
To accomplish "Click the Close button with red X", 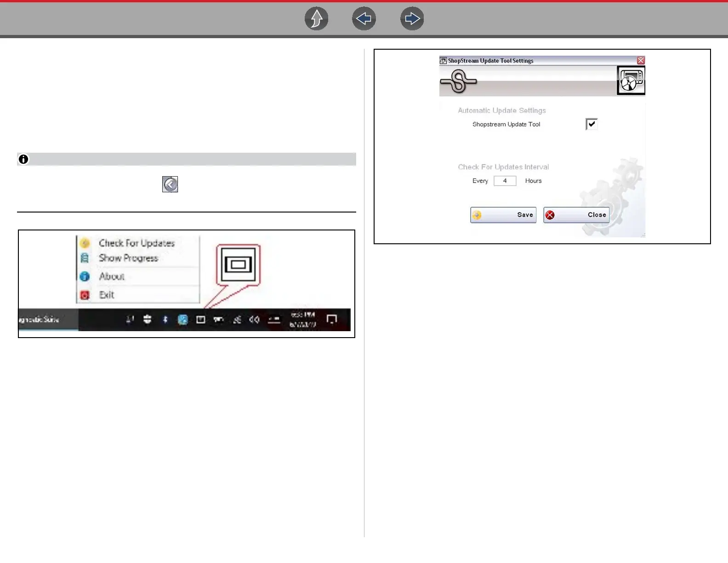I will [576, 215].
